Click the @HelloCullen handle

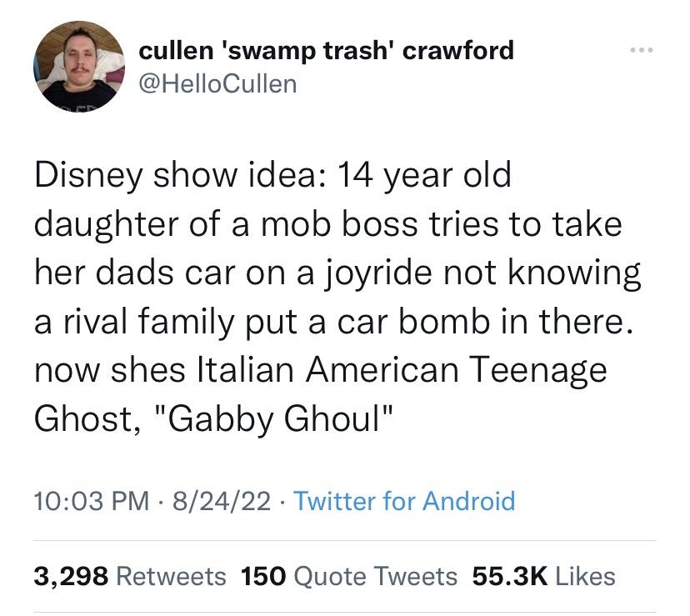pyautogui.click(x=217, y=83)
